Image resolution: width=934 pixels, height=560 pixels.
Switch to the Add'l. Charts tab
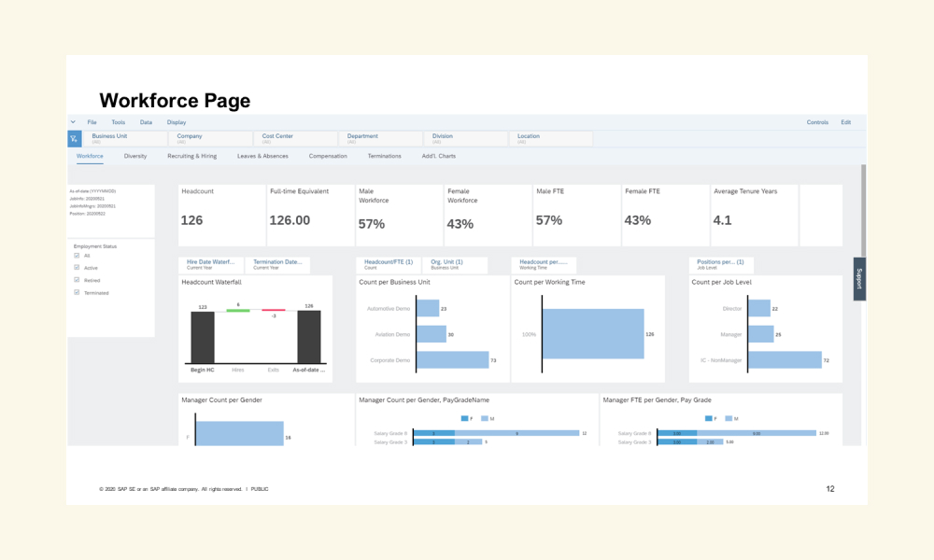438,156
